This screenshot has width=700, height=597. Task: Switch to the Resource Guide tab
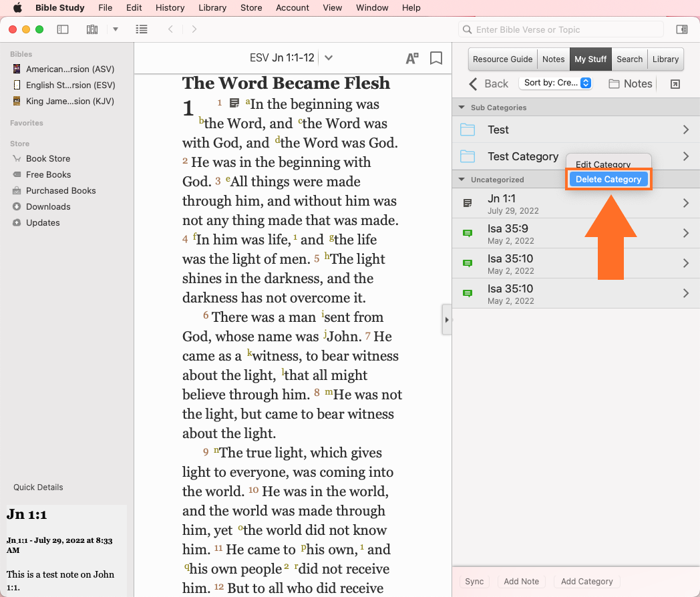(x=502, y=59)
